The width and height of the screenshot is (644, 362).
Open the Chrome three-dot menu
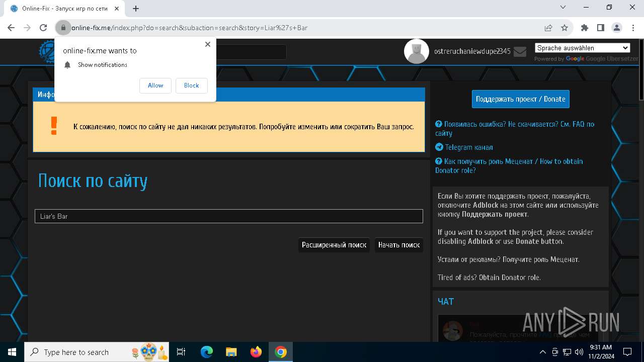click(x=632, y=28)
